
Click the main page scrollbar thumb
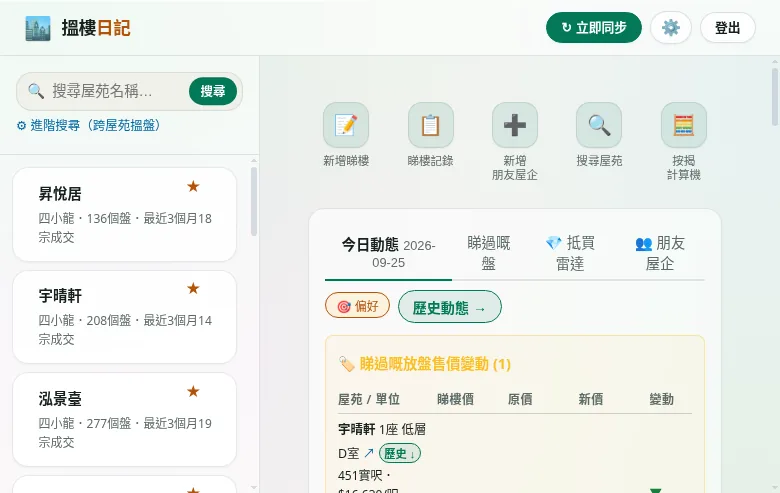tap(775, 96)
